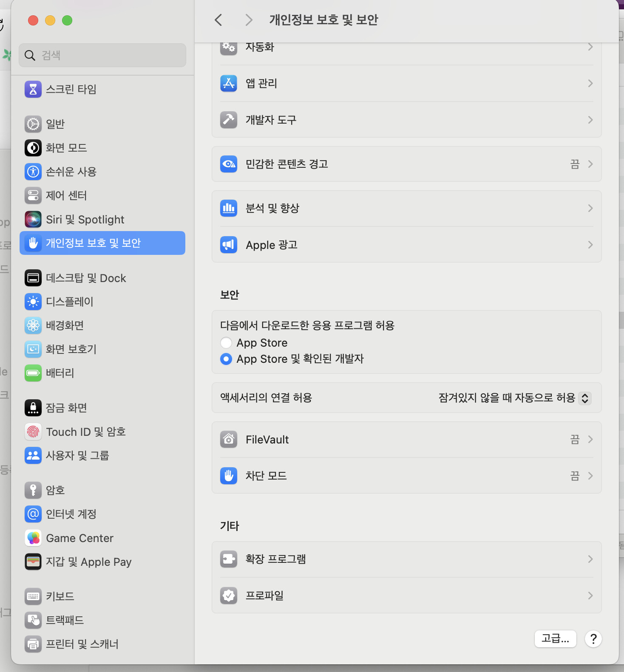Open 지갑 및 Apple Pay wallet icon
This screenshot has width=624, height=672.
pyautogui.click(x=33, y=562)
